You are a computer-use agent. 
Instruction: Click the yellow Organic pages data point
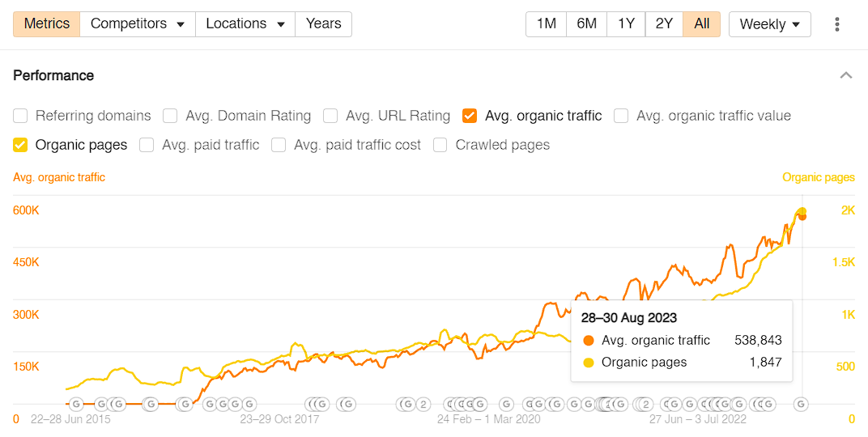tap(802, 210)
